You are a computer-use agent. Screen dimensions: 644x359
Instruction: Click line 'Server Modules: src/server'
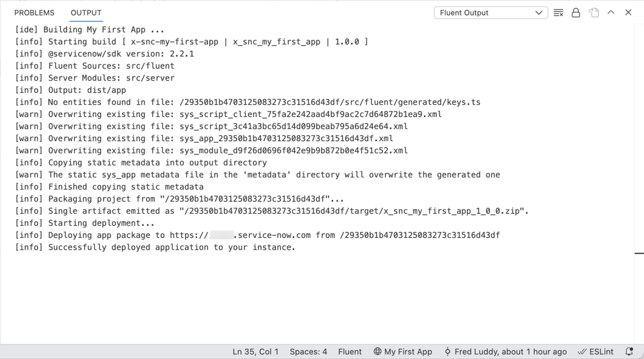tap(95, 78)
